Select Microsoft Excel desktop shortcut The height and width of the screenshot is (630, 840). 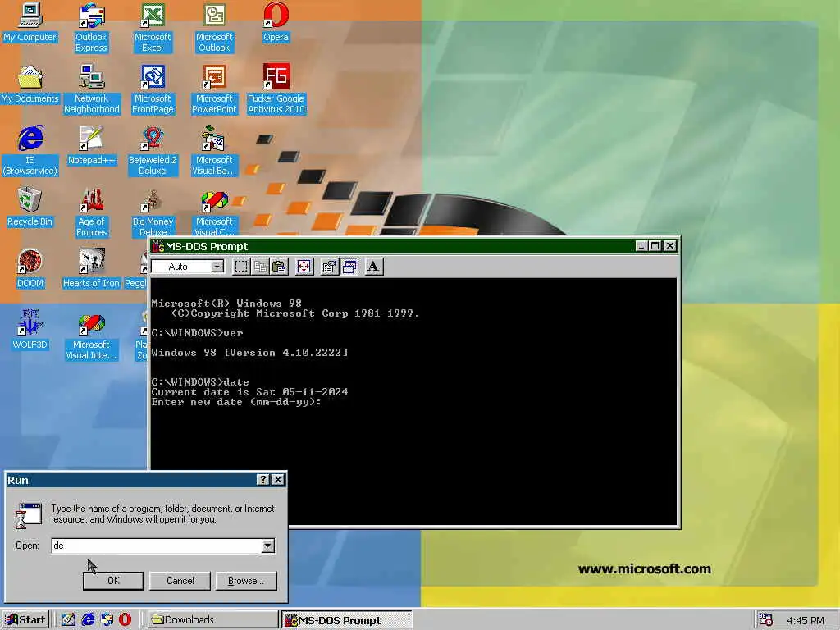pos(153,28)
